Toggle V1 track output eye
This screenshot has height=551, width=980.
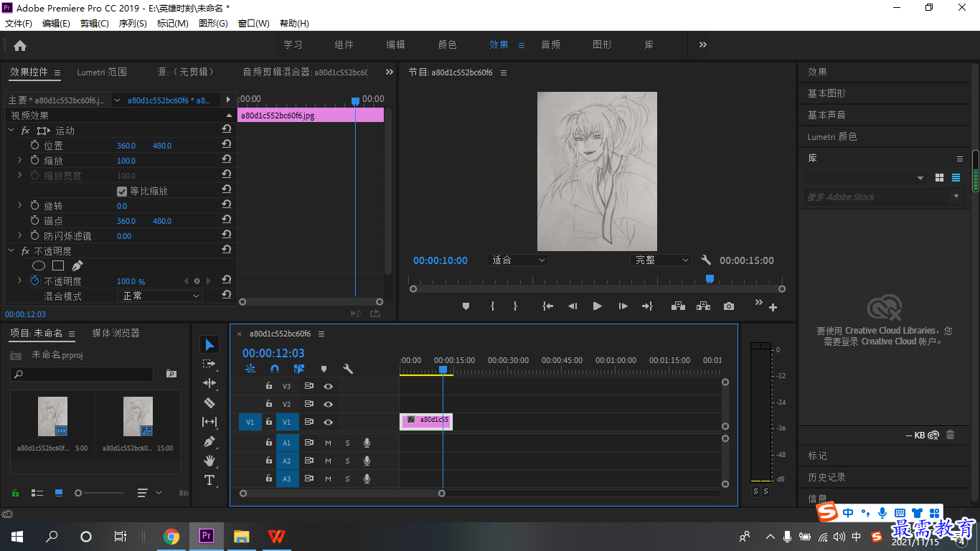[x=328, y=423]
